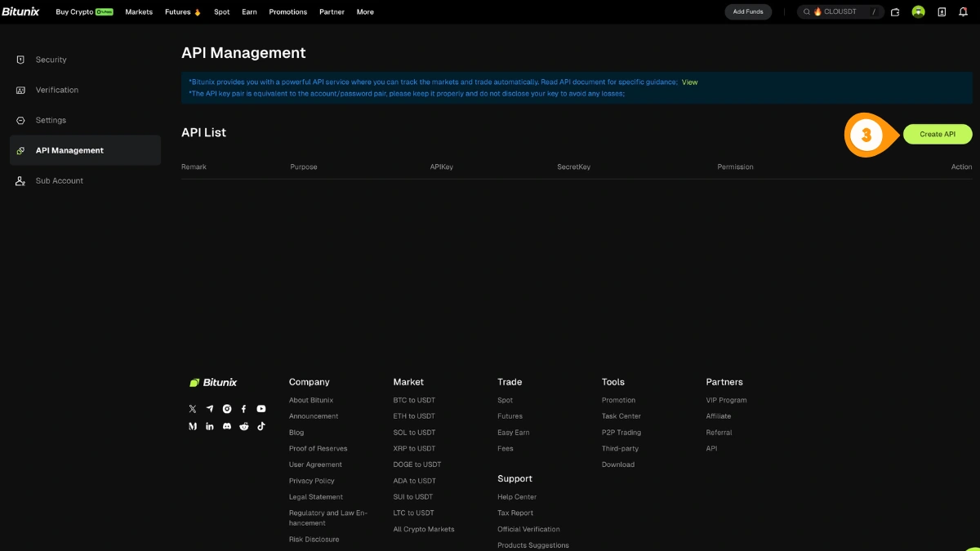Image resolution: width=980 pixels, height=551 pixels.
Task: Open User Agreement link
Action: click(315, 464)
